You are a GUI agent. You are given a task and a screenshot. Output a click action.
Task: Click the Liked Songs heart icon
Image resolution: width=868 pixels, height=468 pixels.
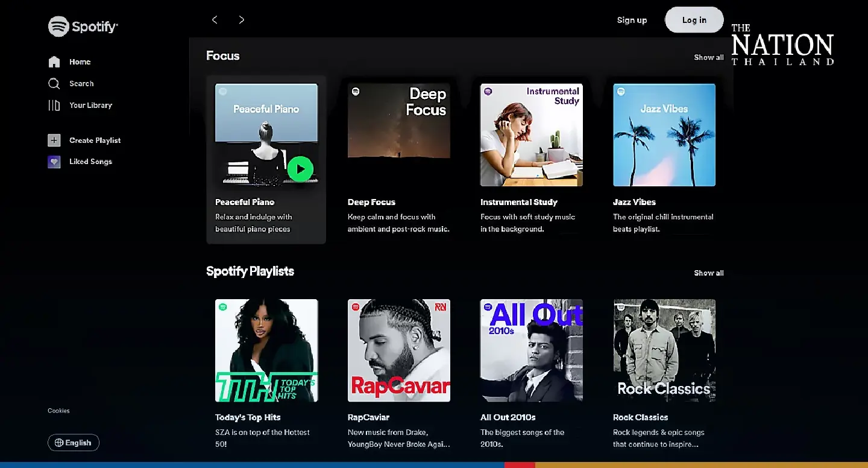[54, 162]
